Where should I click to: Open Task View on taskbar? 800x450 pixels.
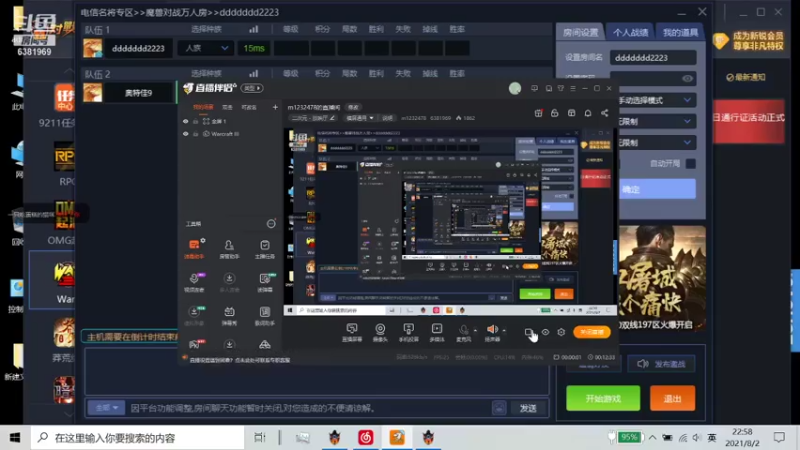(x=260, y=437)
